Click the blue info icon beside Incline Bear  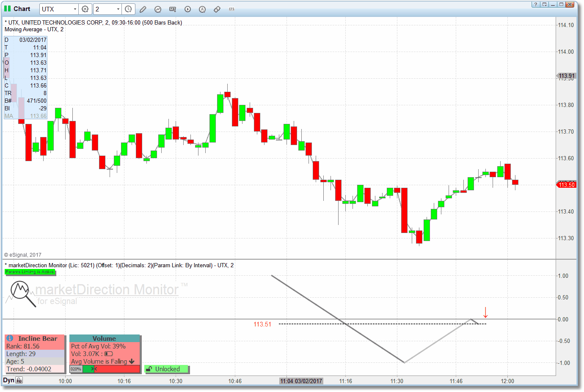(x=10, y=338)
